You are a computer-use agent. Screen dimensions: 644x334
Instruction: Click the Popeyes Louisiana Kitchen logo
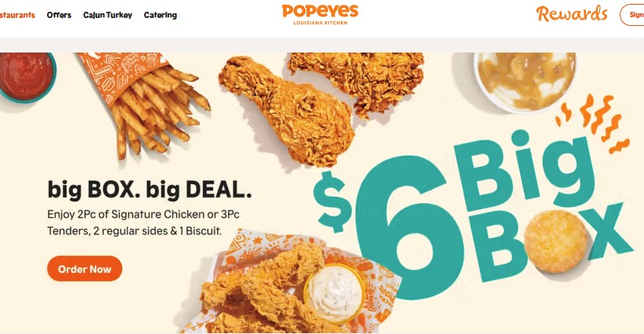(x=320, y=15)
